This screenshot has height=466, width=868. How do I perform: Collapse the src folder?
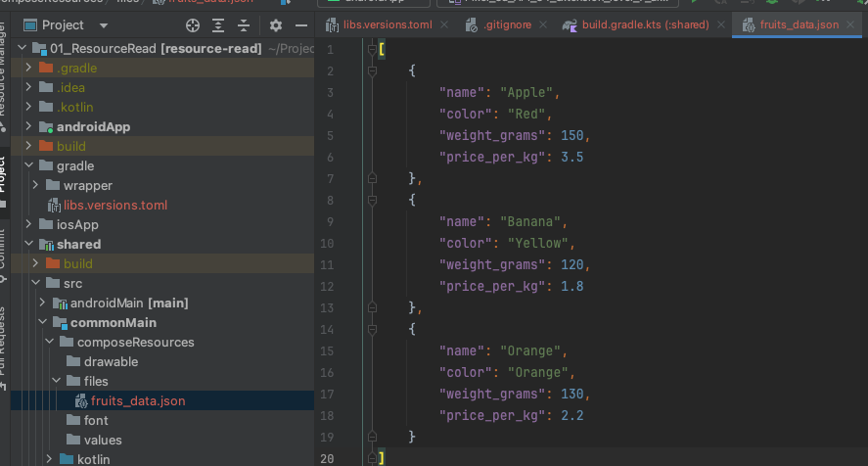pyautogui.click(x=35, y=283)
